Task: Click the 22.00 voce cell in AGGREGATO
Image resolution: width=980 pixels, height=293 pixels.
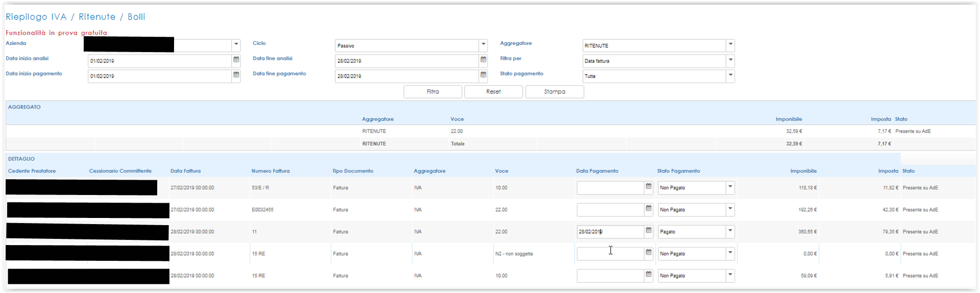Action: [x=457, y=131]
